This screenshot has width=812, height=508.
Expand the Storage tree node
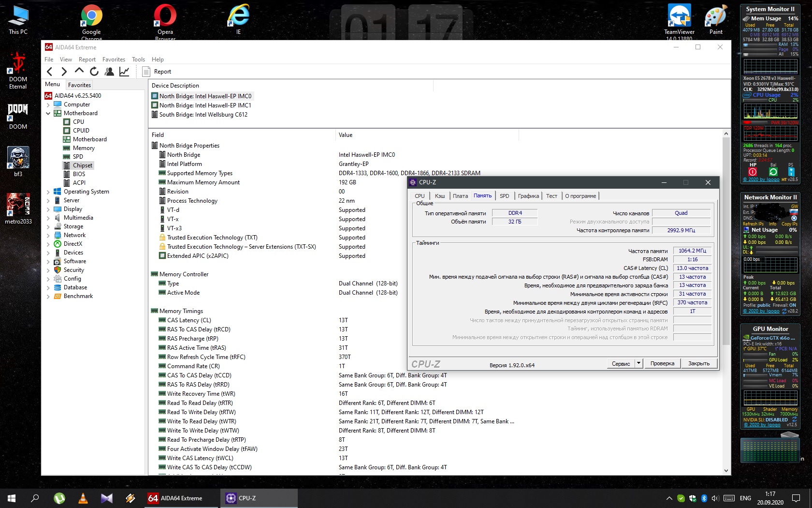48,226
